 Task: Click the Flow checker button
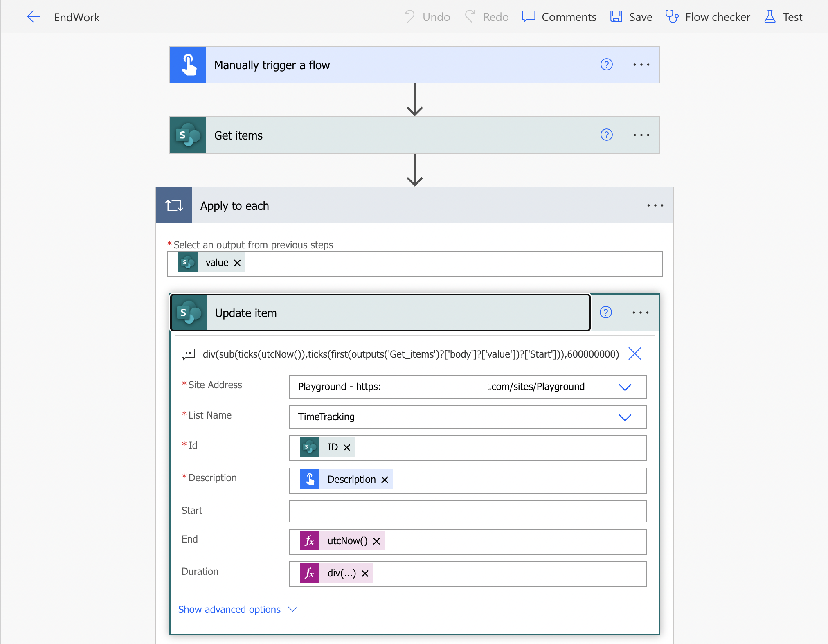pos(709,17)
